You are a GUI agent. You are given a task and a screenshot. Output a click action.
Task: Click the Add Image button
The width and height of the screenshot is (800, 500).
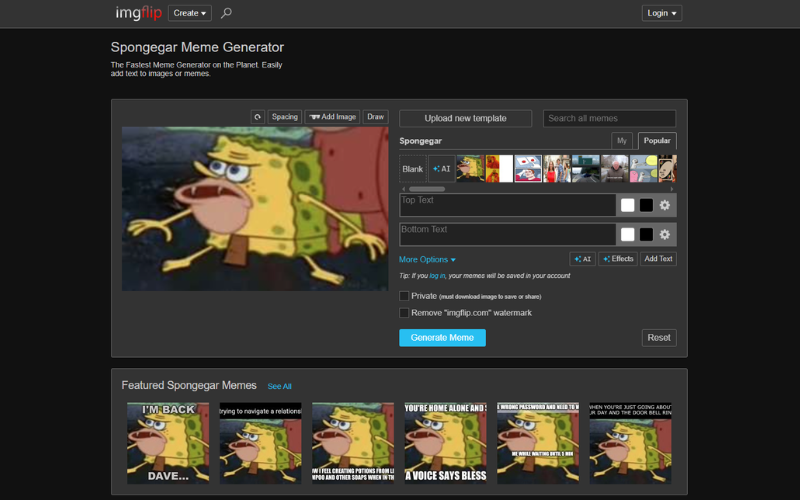(x=333, y=117)
